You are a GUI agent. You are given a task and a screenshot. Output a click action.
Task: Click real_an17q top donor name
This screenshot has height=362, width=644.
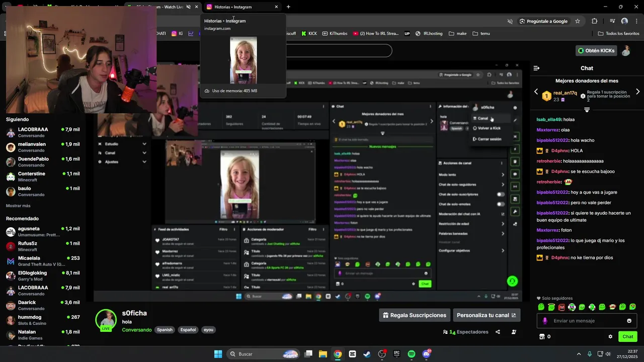click(565, 93)
